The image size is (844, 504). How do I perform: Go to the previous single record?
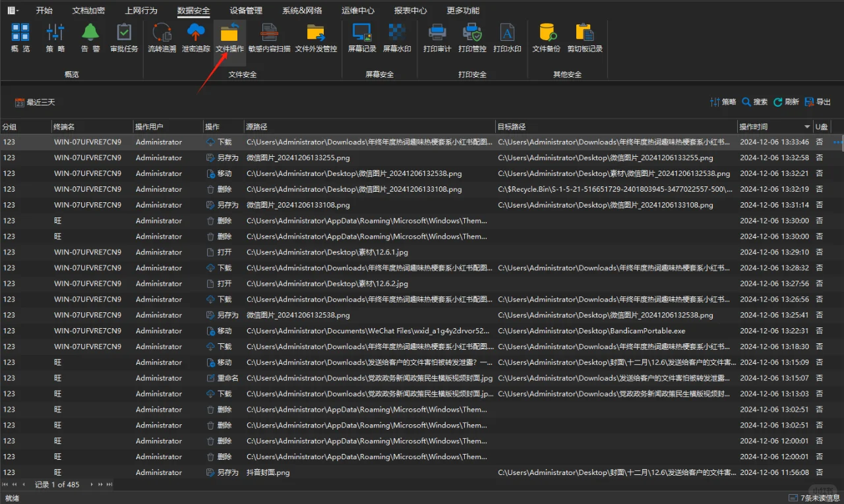(24, 484)
